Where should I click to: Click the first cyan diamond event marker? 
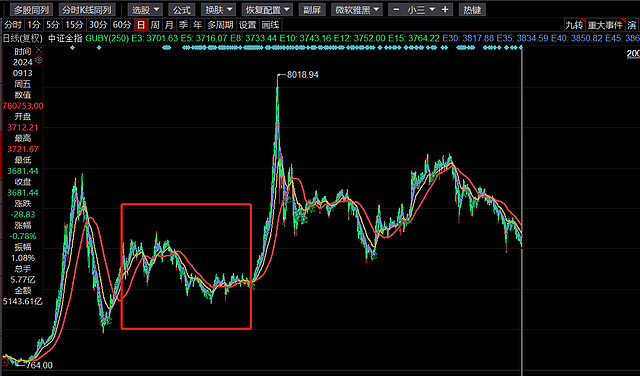coord(72,48)
